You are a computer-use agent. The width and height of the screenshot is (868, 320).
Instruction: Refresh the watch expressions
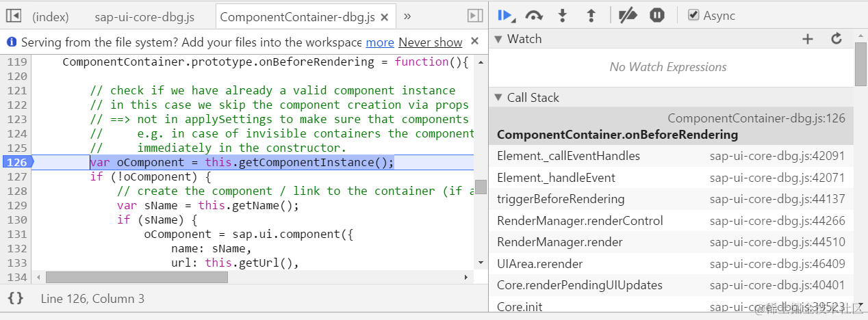click(837, 39)
